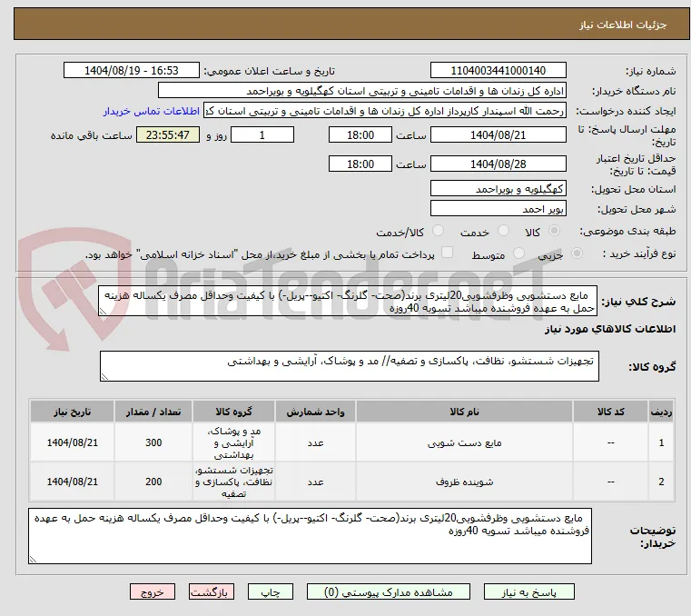Click the گروه کالا table column header

point(233,412)
